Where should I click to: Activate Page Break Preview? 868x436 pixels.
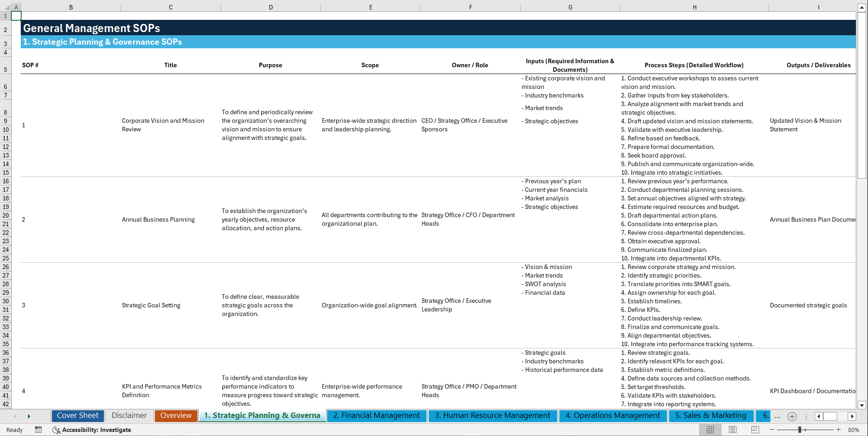click(755, 429)
